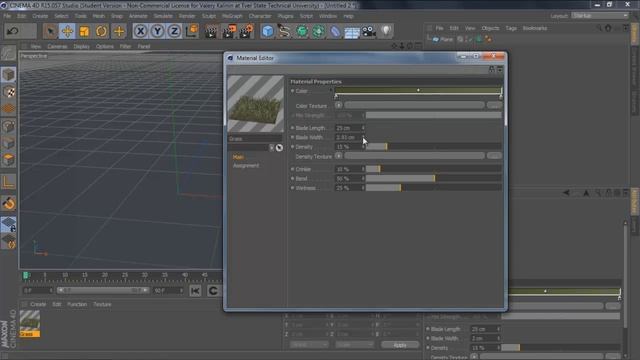The width and height of the screenshot is (640, 360).
Task: Add a Cube primitive object
Action: click(x=268, y=31)
